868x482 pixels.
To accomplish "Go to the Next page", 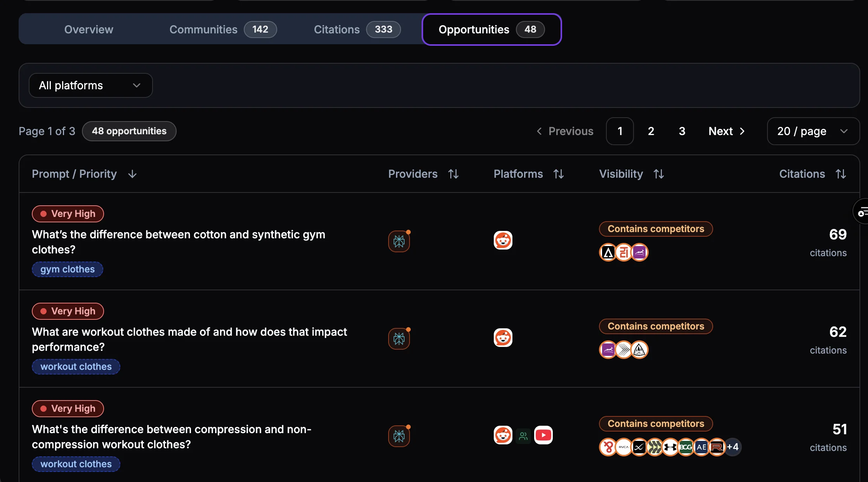I will [726, 131].
